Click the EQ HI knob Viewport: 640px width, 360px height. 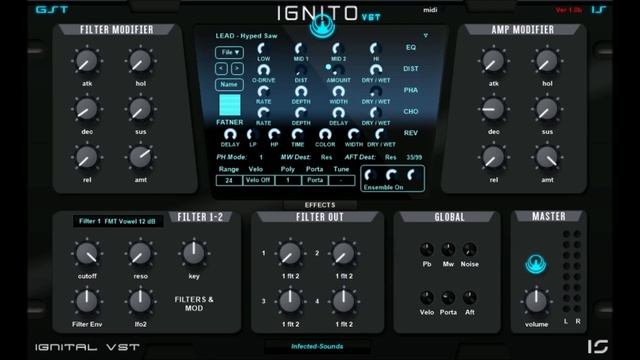click(376, 49)
